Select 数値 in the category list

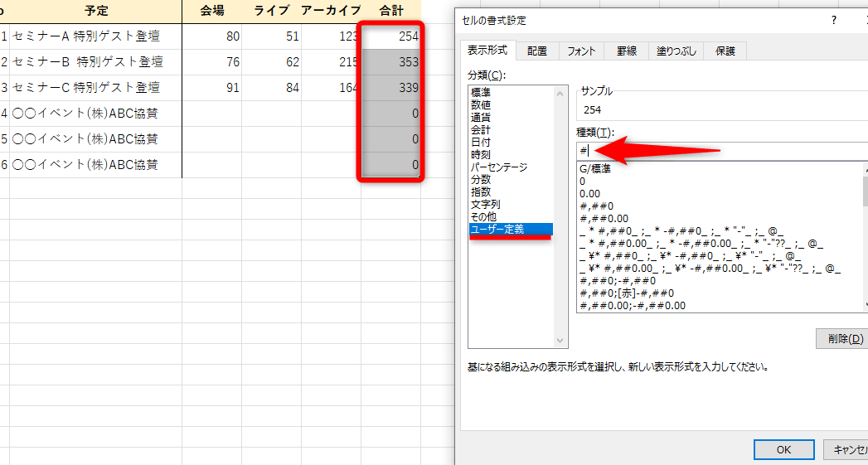(x=480, y=104)
